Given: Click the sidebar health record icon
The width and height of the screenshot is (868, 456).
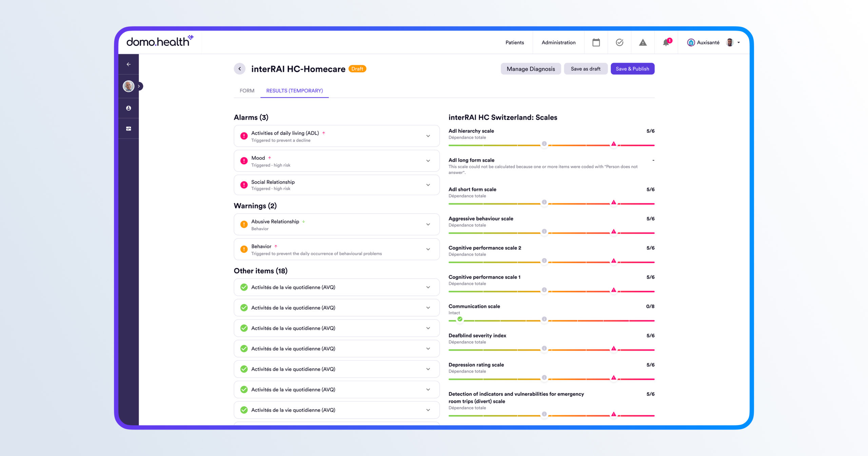Looking at the screenshot, I should 129,128.
